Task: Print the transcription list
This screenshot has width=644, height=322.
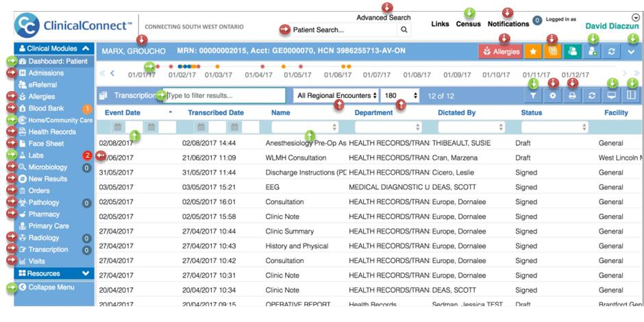Action: [573, 96]
